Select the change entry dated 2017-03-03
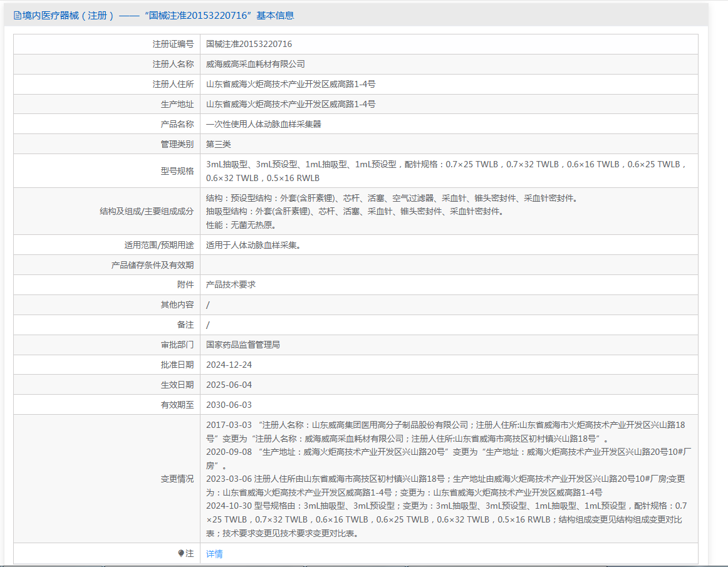The image size is (728, 567). coord(445,432)
